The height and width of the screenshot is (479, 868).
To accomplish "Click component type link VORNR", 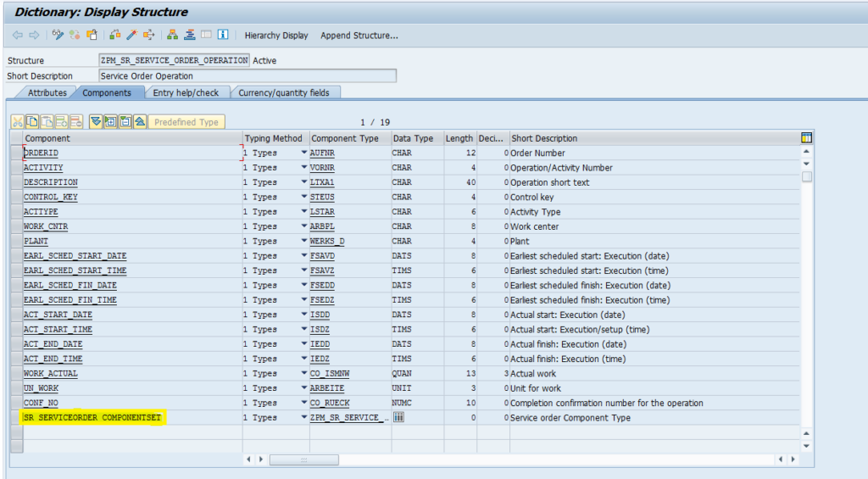I will pyautogui.click(x=322, y=167).
